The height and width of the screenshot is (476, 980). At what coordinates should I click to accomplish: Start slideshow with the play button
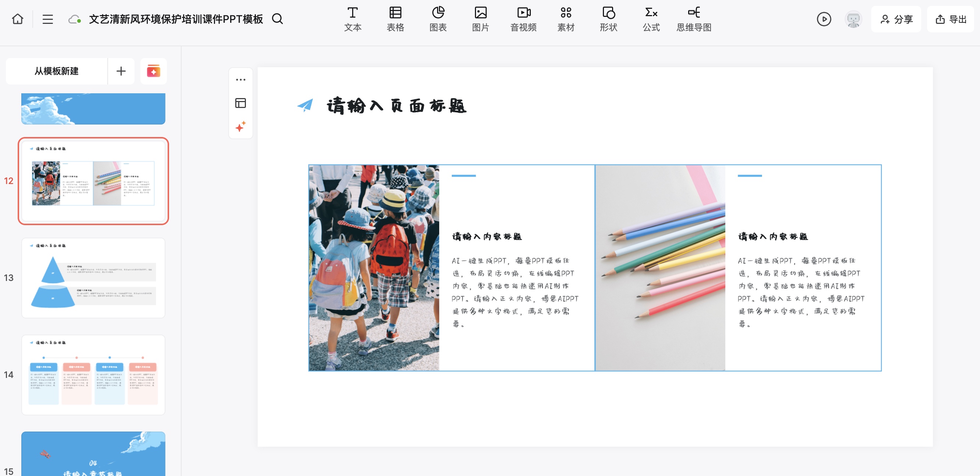click(824, 19)
